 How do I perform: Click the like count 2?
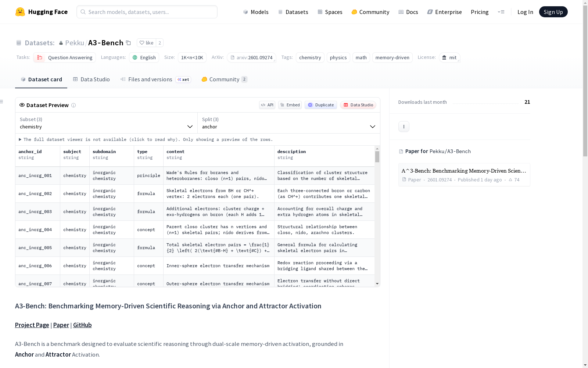click(x=159, y=43)
